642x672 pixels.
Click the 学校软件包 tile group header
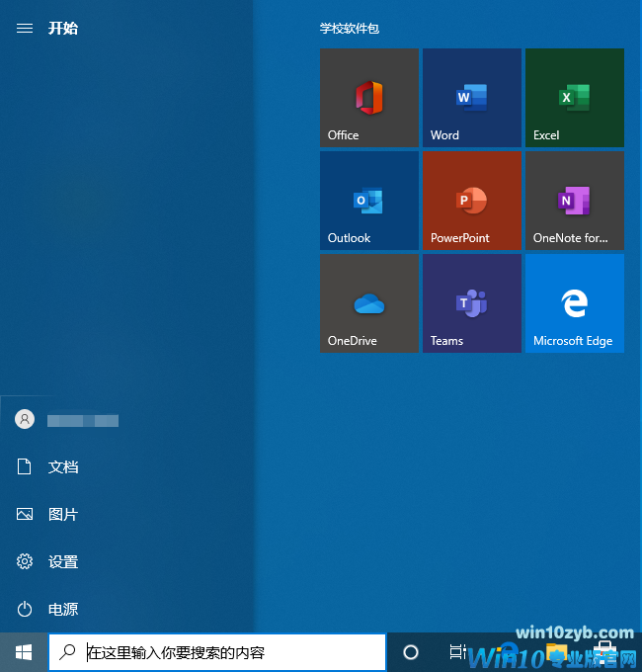point(350,29)
